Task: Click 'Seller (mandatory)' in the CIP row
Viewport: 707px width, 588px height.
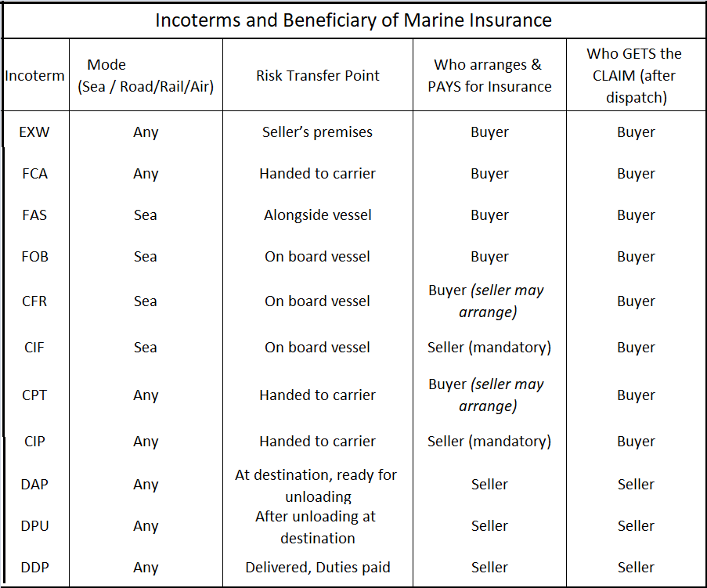Action: pyautogui.click(x=489, y=442)
